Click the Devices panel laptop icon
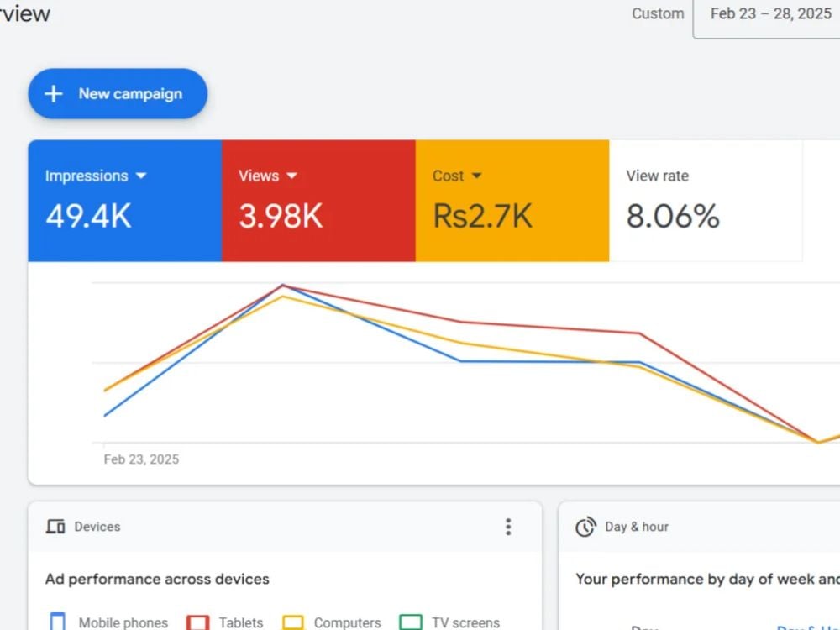The height and width of the screenshot is (630, 840). click(55, 527)
